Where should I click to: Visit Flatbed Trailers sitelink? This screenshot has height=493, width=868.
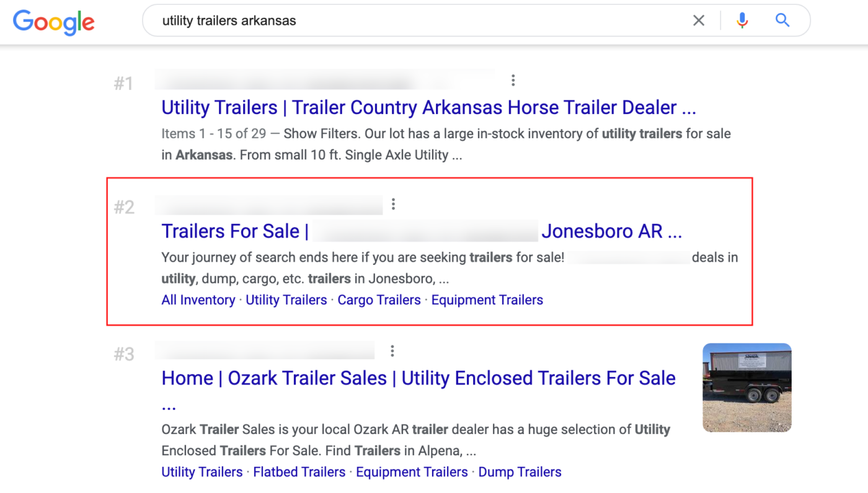click(x=299, y=472)
